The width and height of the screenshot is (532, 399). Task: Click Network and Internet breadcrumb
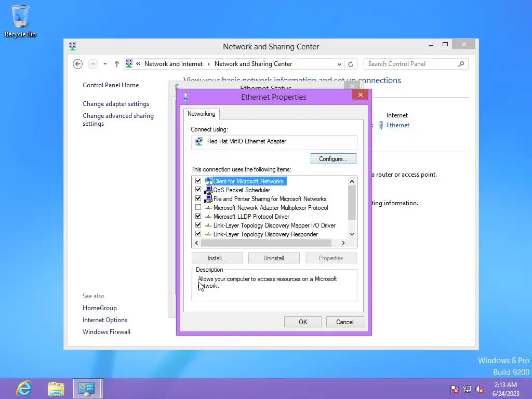click(x=174, y=64)
